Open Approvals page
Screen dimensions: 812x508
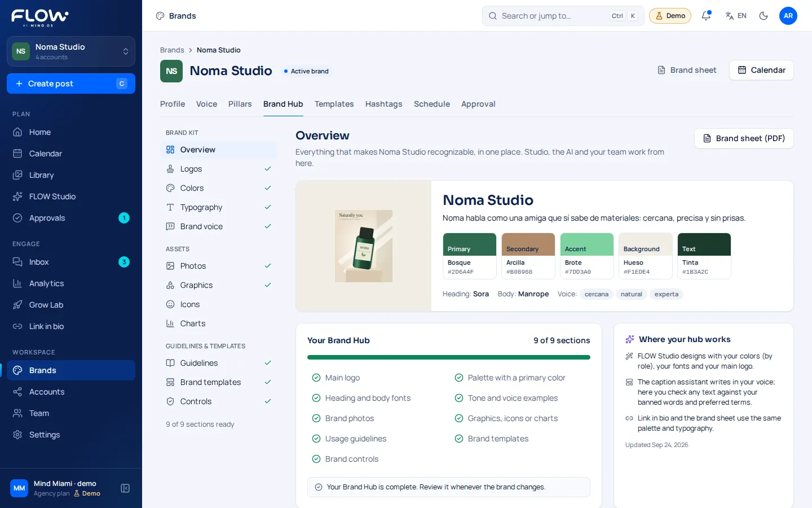point(71,218)
